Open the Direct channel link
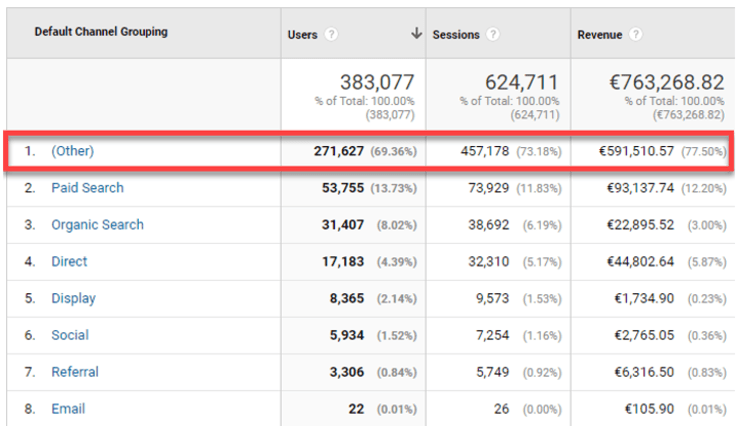 pyautogui.click(x=69, y=261)
